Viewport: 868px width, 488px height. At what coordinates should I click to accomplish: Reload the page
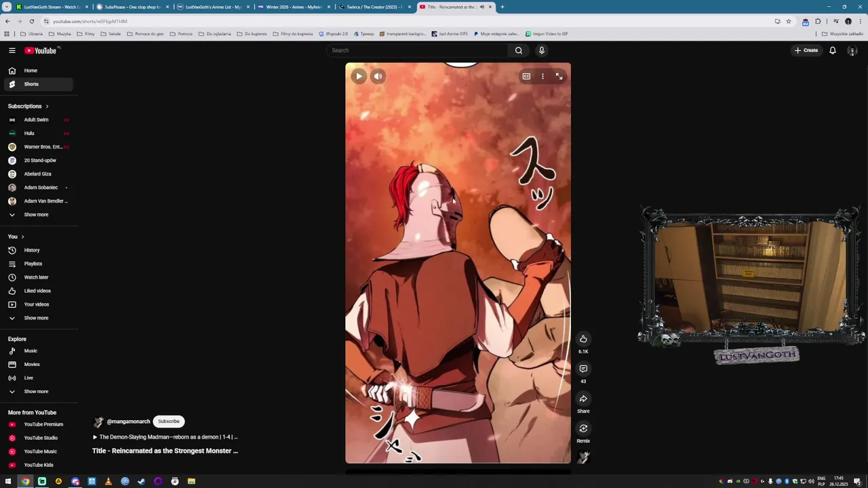[x=31, y=21]
